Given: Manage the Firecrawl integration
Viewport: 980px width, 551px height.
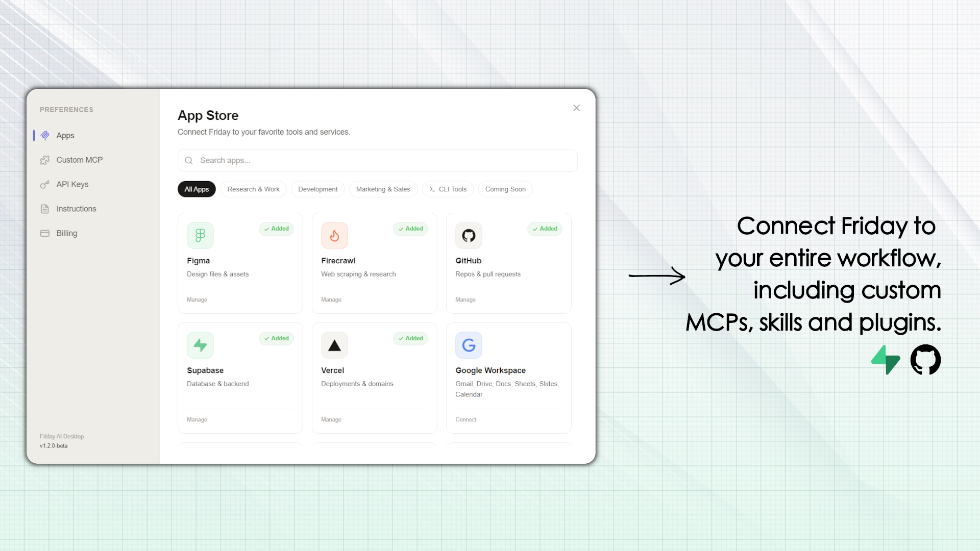Looking at the screenshot, I should 331,299.
